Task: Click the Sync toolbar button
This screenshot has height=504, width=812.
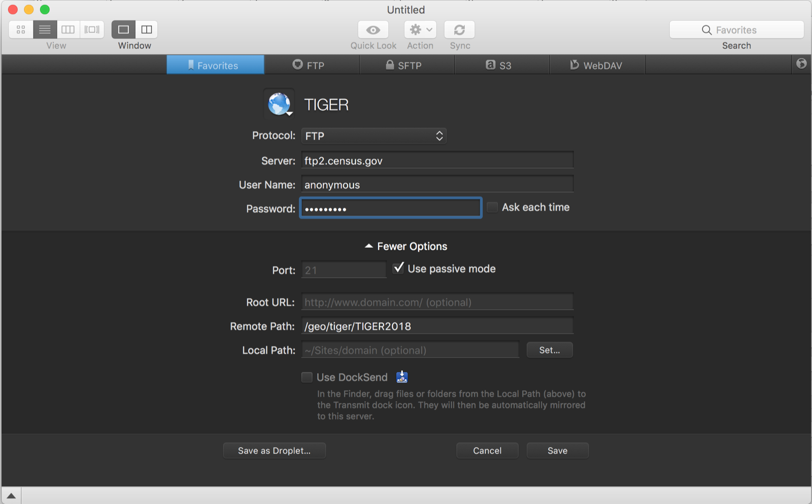Action: tap(459, 30)
